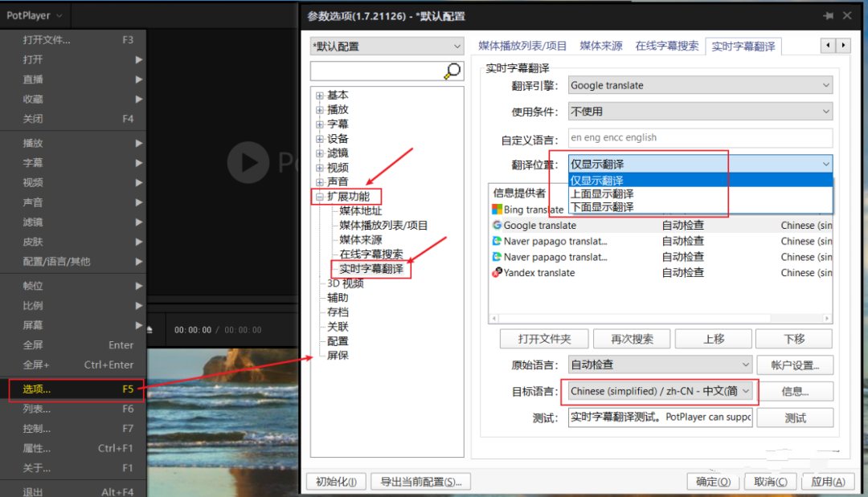Select 在线字幕搜索 in the options tree

[x=371, y=255]
